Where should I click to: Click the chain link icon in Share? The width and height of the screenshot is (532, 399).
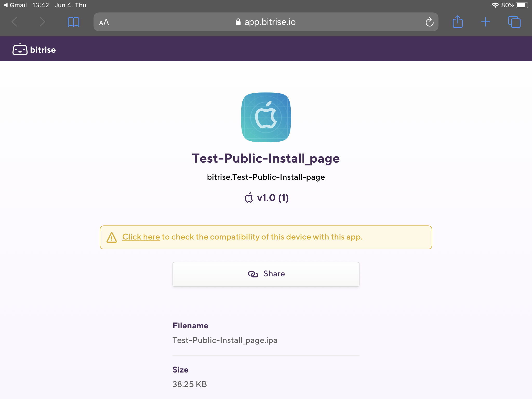[253, 274]
